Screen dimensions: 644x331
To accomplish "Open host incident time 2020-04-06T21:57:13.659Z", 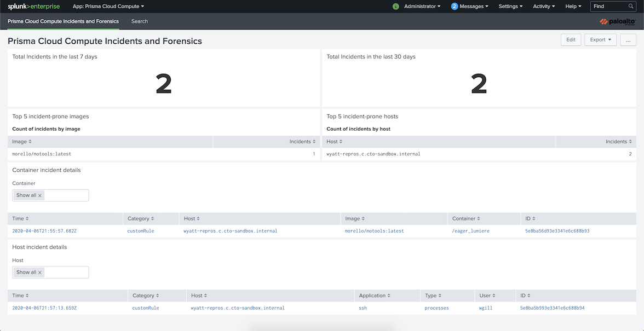I will pyautogui.click(x=44, y=308).
